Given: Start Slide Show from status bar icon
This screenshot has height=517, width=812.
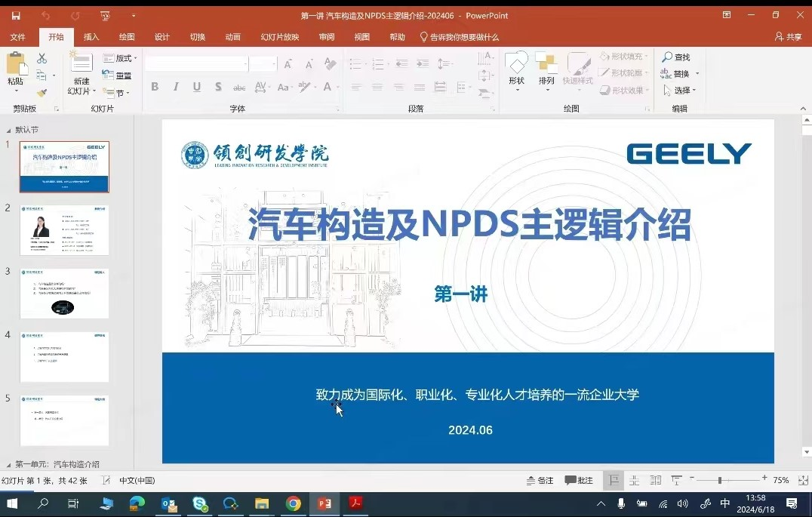Looking at the screenshot, I should coord(676,480).
